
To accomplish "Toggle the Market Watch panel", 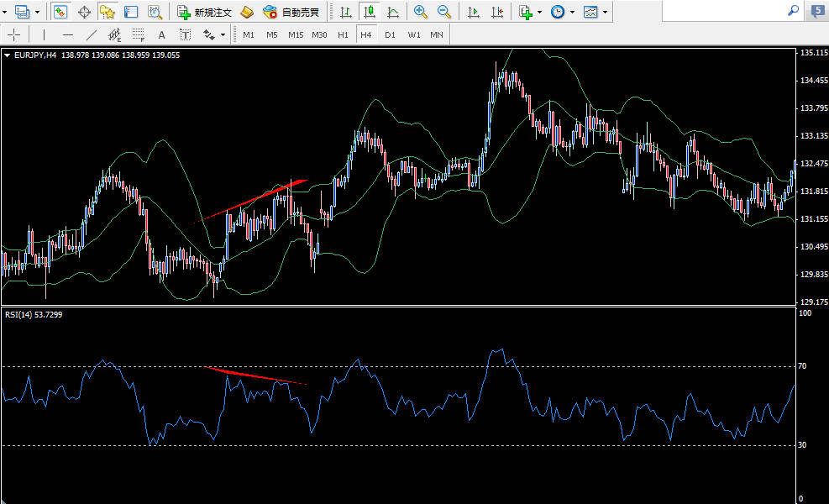I will click(60, 12).
